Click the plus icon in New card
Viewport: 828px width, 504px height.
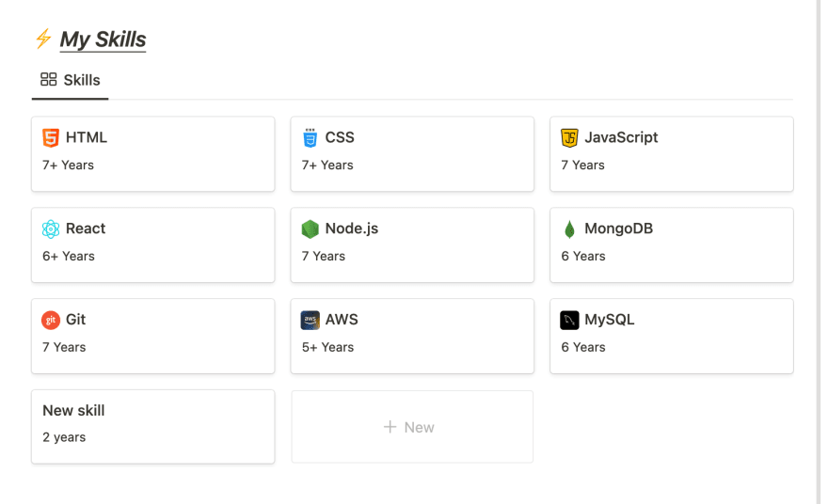coord(390,427)
